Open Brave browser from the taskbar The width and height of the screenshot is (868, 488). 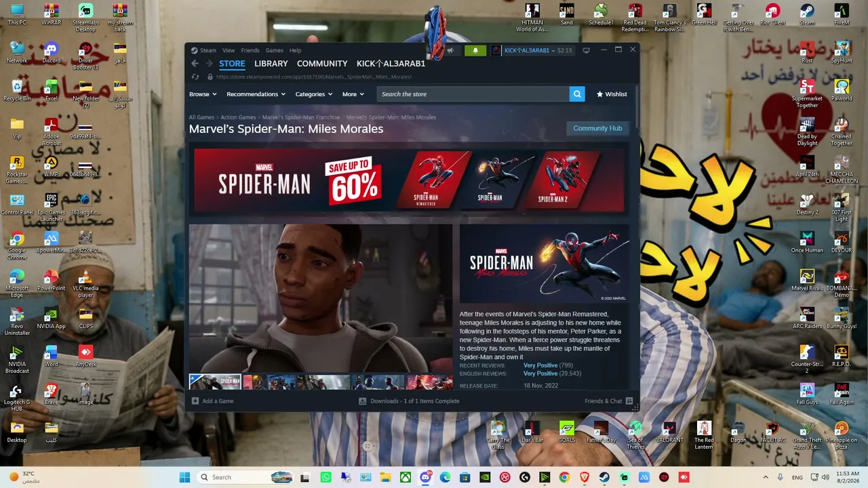[x=585, y=477]
